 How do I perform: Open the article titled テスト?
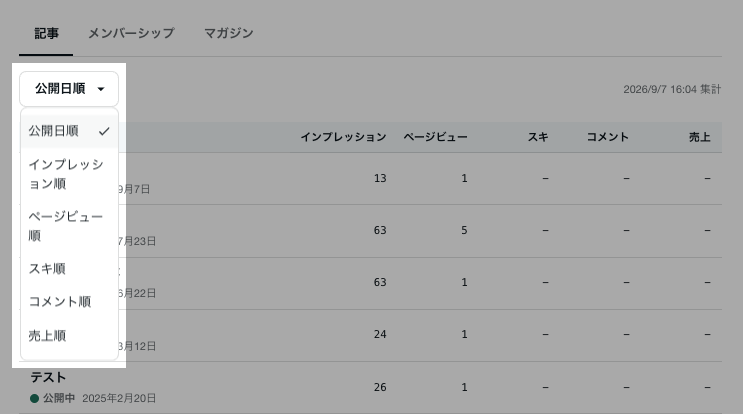click(x=48, y=378)
